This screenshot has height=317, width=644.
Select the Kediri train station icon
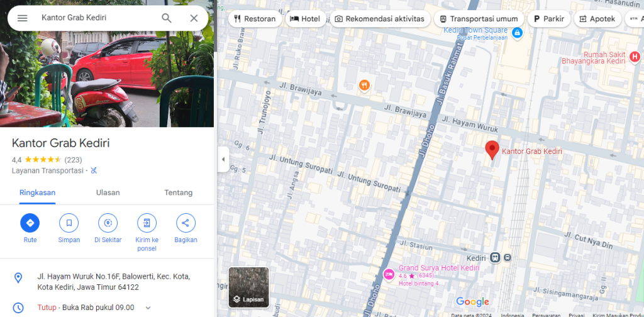pyautogui.click(x=495, y=257)
